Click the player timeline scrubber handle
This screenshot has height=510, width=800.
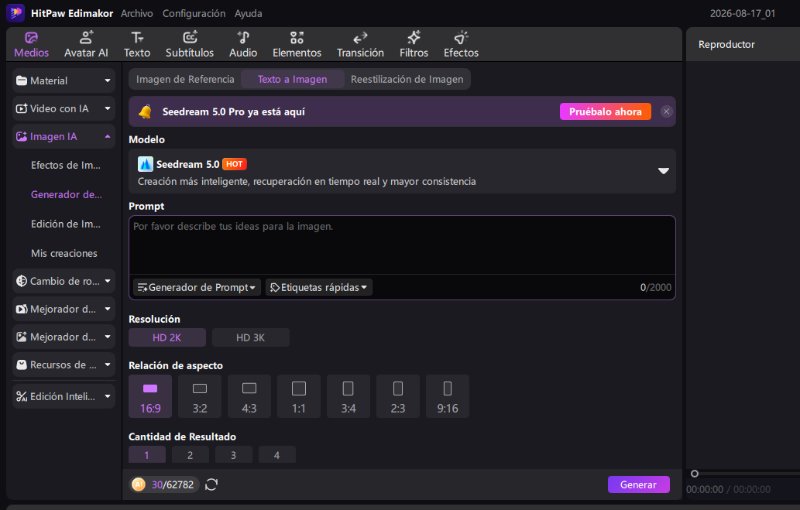(x=694, y=474)
